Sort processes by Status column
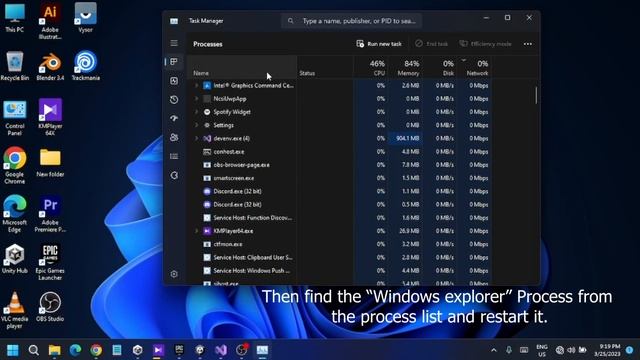Image resolution: width=640 pixels, height=360 pixels. coord(325,67)
